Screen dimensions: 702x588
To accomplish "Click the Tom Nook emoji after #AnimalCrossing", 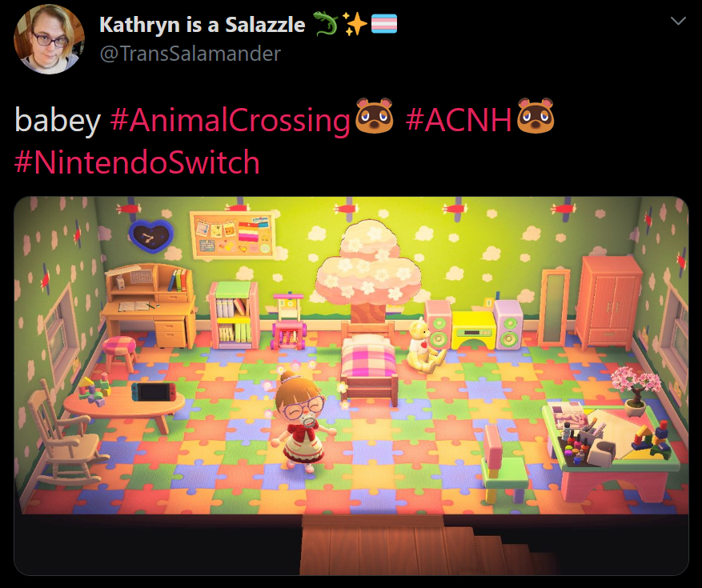I will pos(375,116).
